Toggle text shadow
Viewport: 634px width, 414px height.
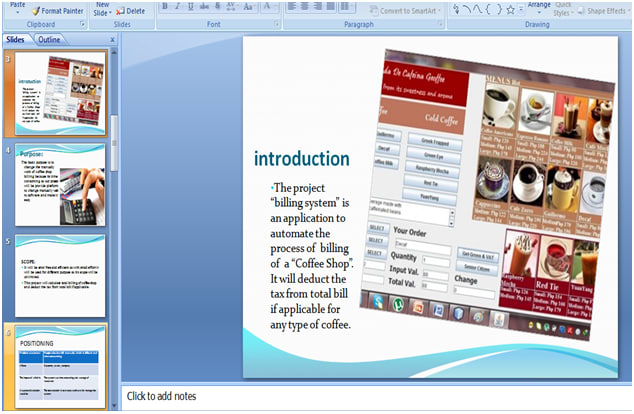218,6
